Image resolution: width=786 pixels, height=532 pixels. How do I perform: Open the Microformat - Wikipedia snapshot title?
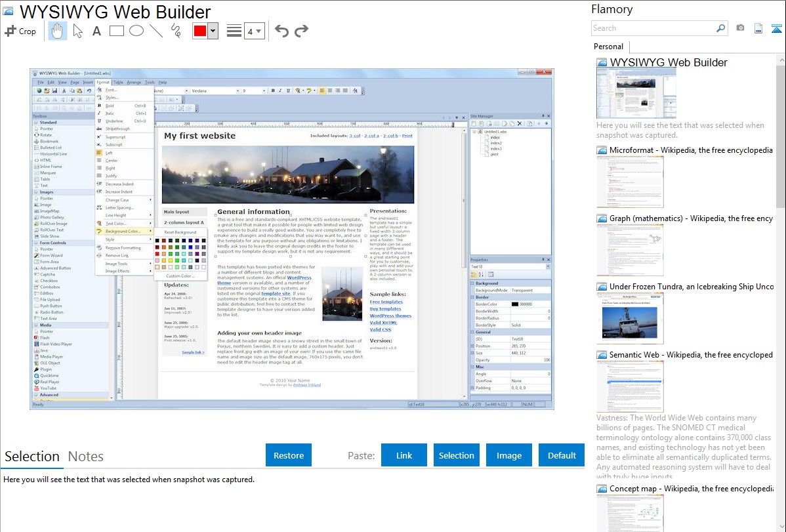[x=691, y=150]
